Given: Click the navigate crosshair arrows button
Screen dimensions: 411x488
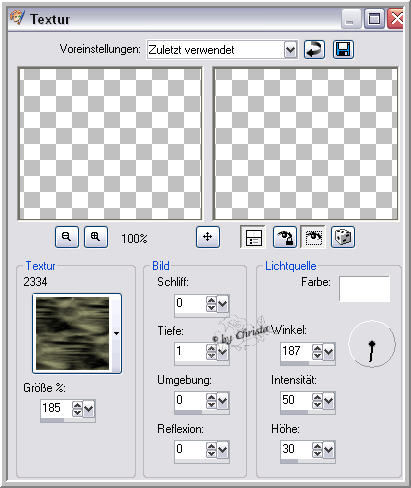Looking at the screenshot, I should (208, 237).
